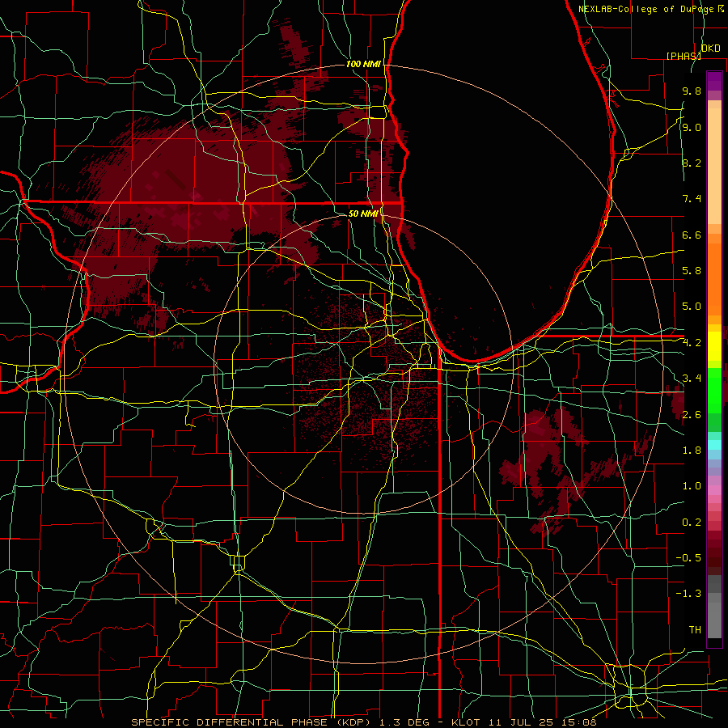The image size is (728, 728).
Task: Click the 100 NMI range ring label
Action: [363, 64]
